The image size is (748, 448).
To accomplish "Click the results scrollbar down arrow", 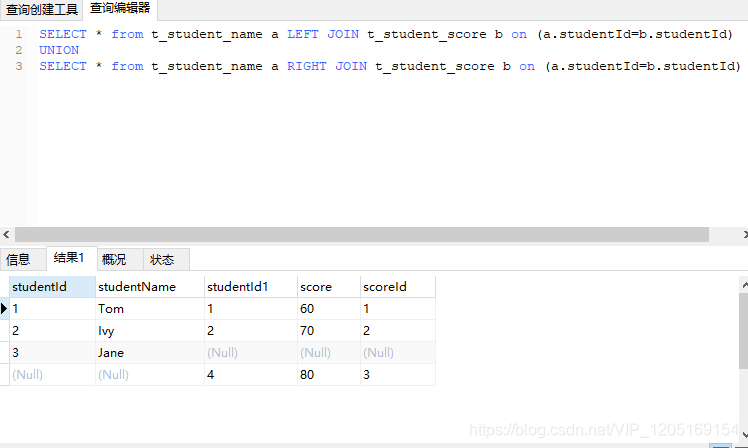I will 744,434.
